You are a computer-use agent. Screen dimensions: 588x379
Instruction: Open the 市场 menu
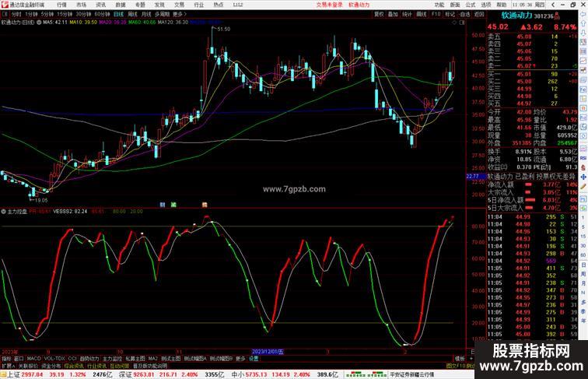[x=82, y=5]
